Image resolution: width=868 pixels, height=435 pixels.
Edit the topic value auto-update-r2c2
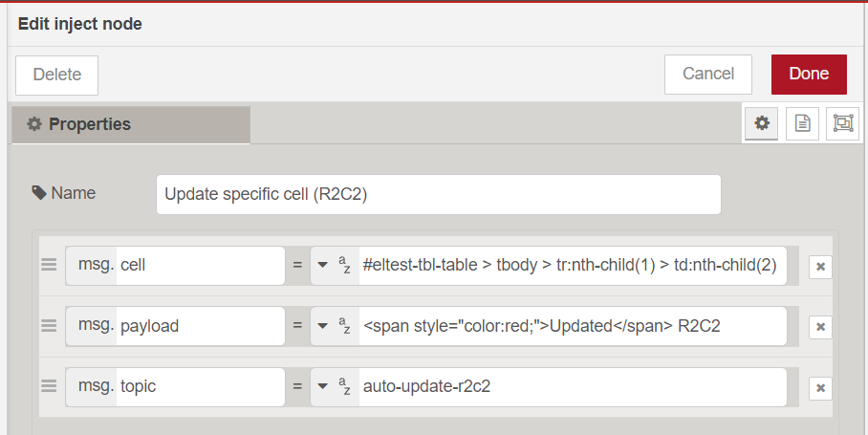click(572, 386)
